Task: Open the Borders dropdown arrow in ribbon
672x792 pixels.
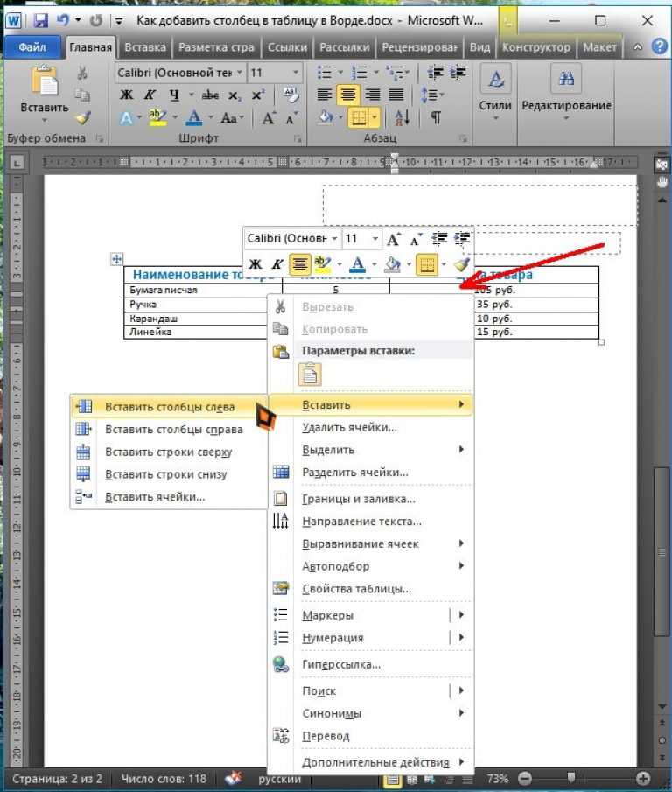Action: click(x=374, y=117)
